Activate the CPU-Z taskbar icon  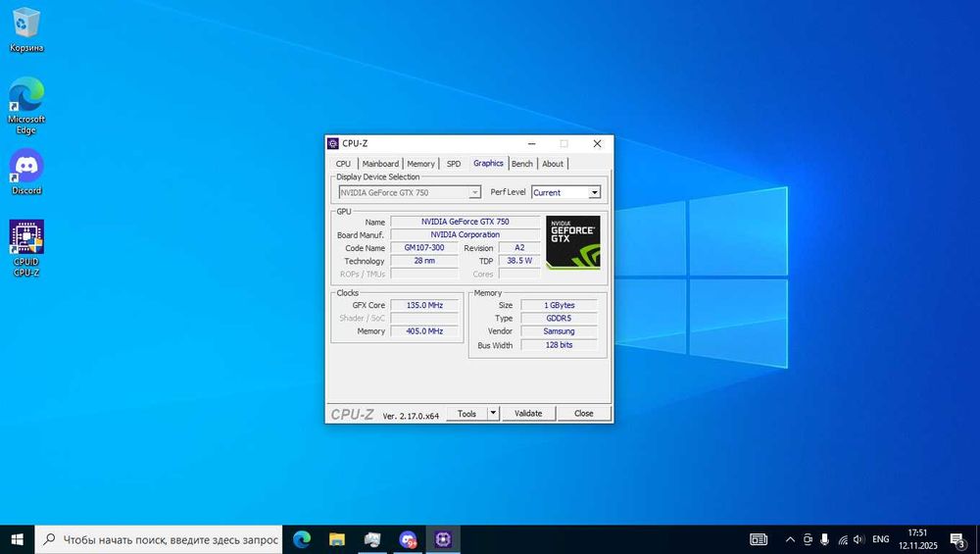tap(443, 539)
